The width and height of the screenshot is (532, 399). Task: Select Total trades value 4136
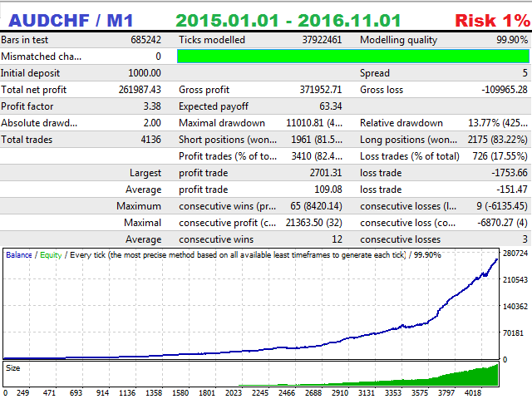150,140
